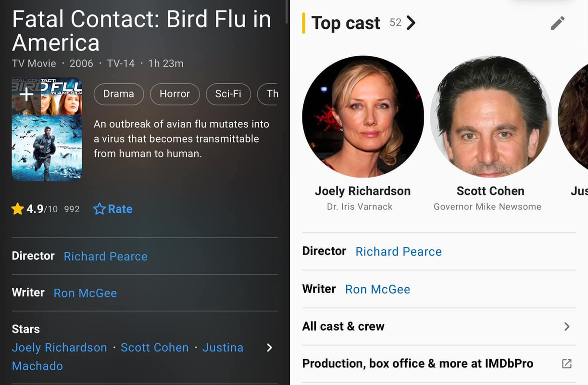Open the Bird Flu movie poster

pos(47,140)
